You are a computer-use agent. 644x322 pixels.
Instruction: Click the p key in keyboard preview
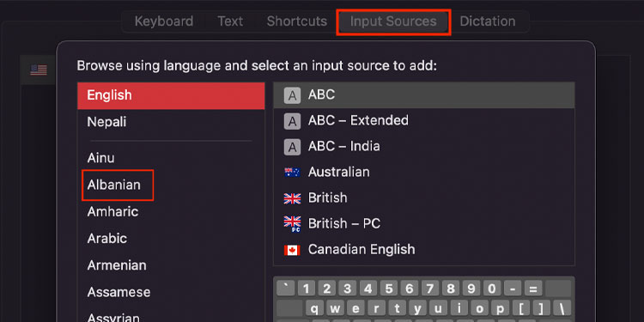click(x=501, y=308)
